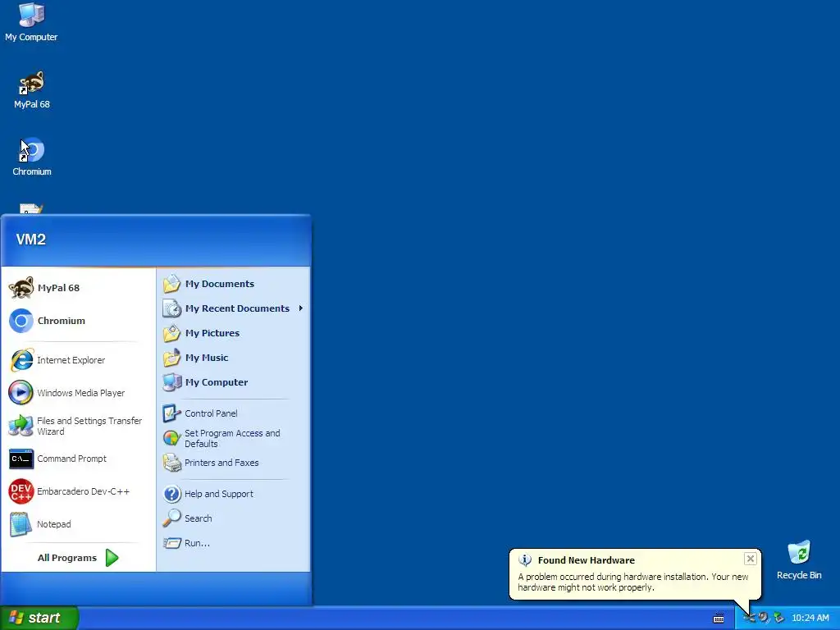Open Set Program Access and Defaults

pyautogui.click(x=233, y=438)
